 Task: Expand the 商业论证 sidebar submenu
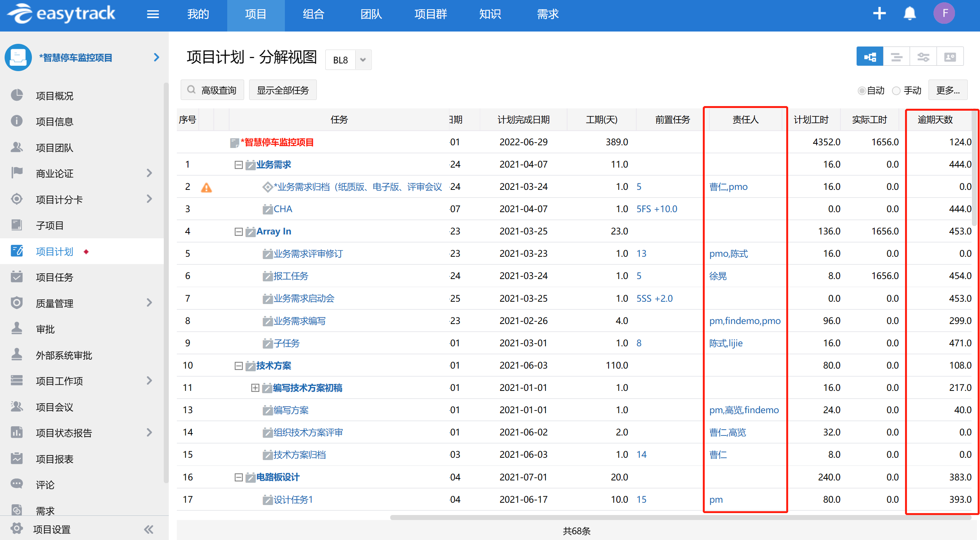click(x=150, y=173)
